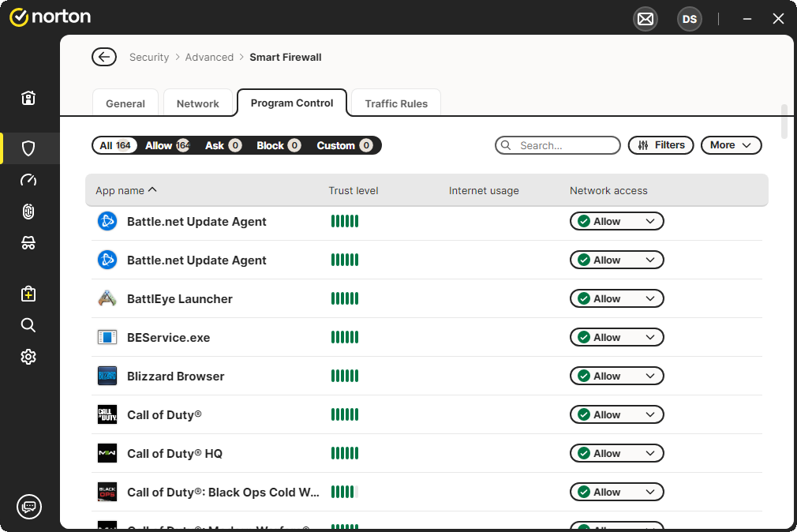
Task: Click the Advanced breadcrumb link
Action: (x=209, y=57)
